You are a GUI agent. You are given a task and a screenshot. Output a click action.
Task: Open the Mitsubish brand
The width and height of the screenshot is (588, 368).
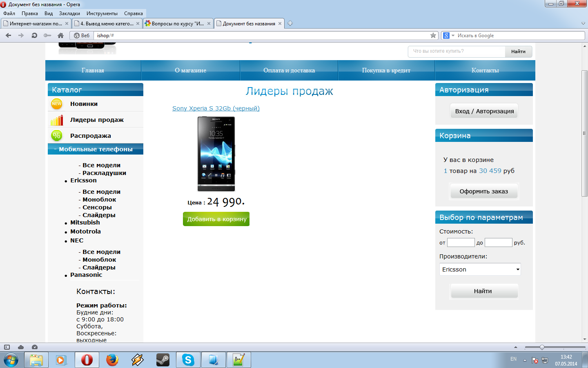coord(85,222)
